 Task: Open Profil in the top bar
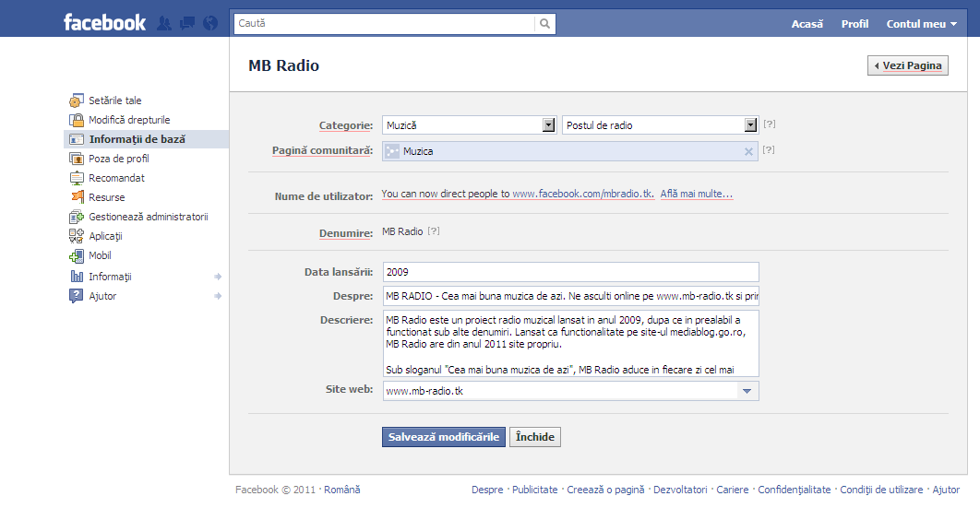click(x=855, y=24)
